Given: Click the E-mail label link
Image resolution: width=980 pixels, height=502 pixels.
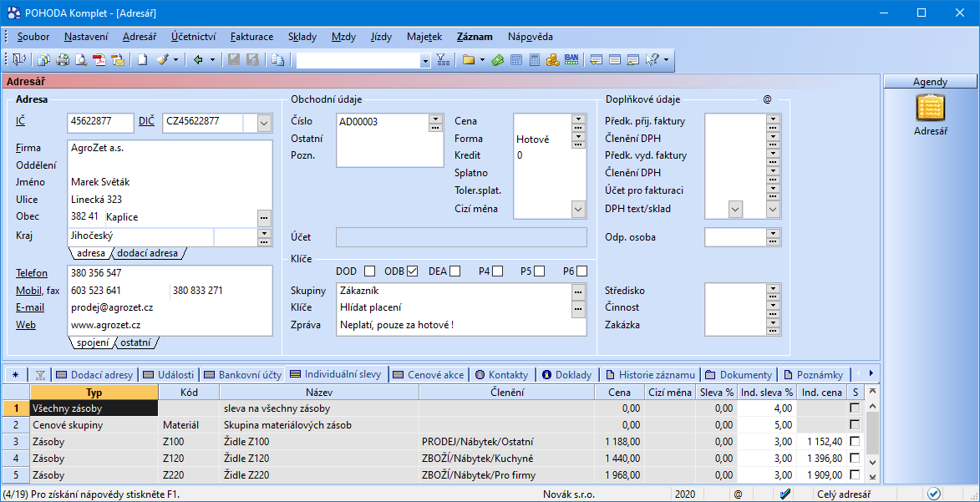Looking at the screenshot, I should [x=28, y=307].
